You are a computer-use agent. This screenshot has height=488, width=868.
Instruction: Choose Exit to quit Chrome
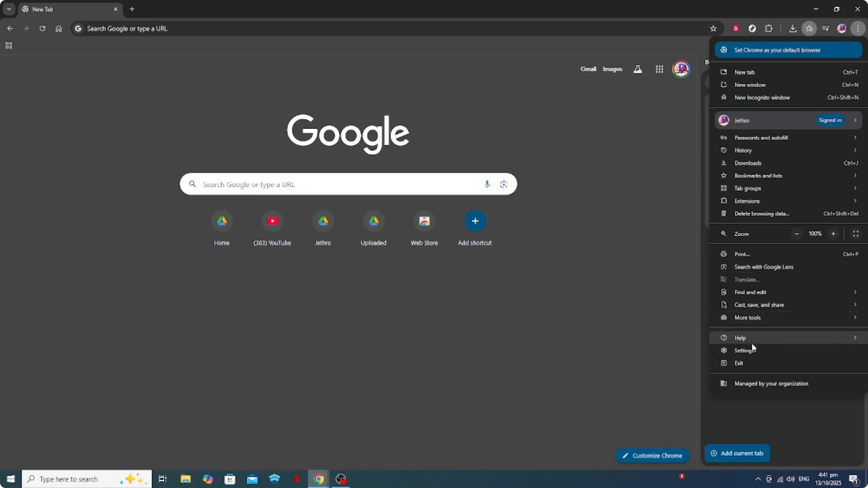pyautogui.click(x=788, y=363)
